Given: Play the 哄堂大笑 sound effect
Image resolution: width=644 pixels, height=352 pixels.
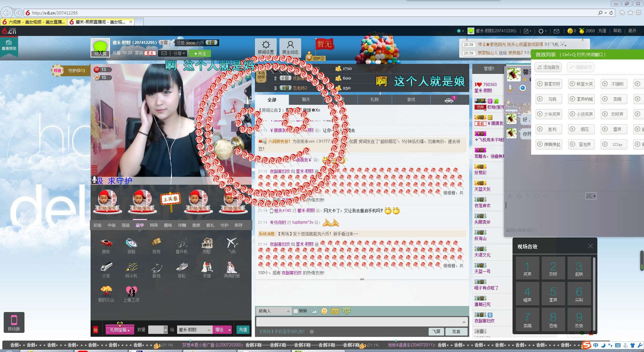Looking at the screenshot, I should coord(581,84).
